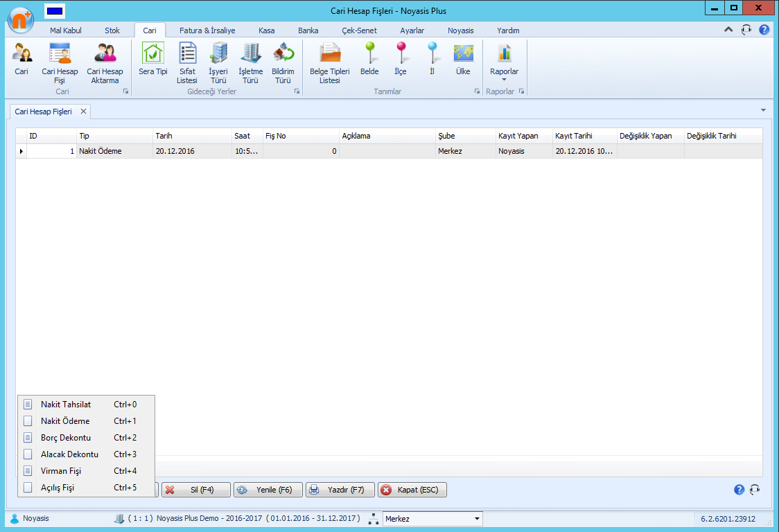Open Sıfat Listesi icon
Viewport: 779px width, 532px height.
[x=187, y=63]
